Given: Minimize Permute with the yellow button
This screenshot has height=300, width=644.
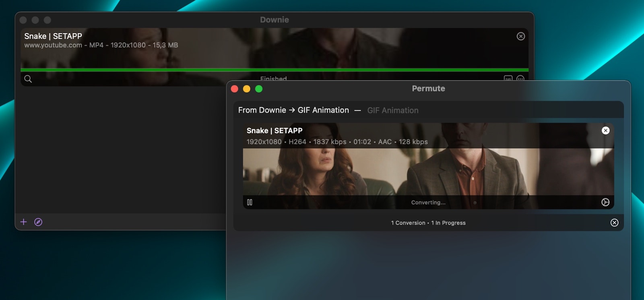Looking at the screenshot, I should (247, 89).
